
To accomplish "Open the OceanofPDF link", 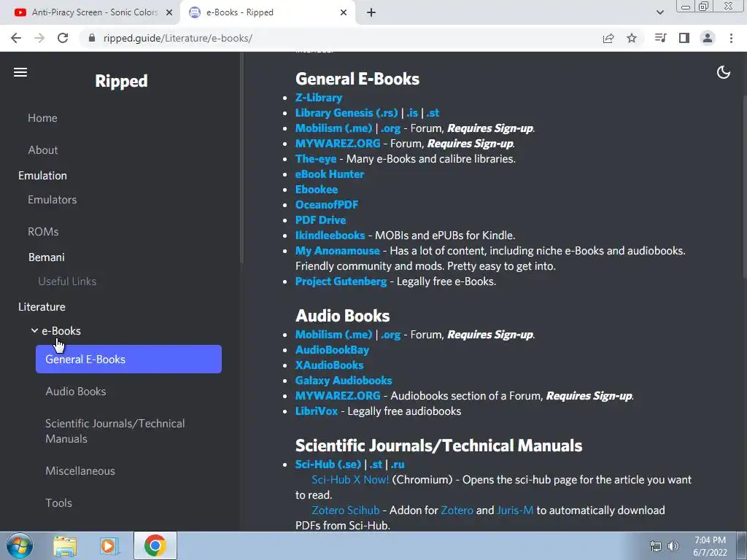I will tap(327, 205).
